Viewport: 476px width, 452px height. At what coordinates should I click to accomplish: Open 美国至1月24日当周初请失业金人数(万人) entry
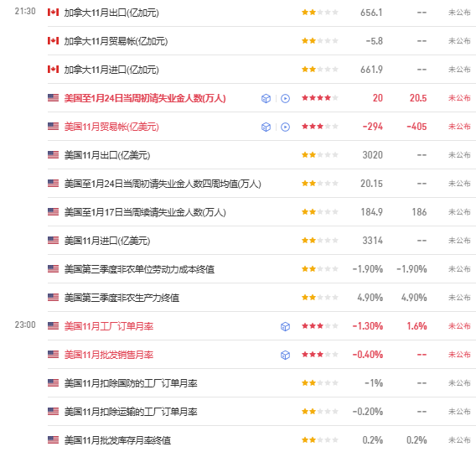point(145,98)
